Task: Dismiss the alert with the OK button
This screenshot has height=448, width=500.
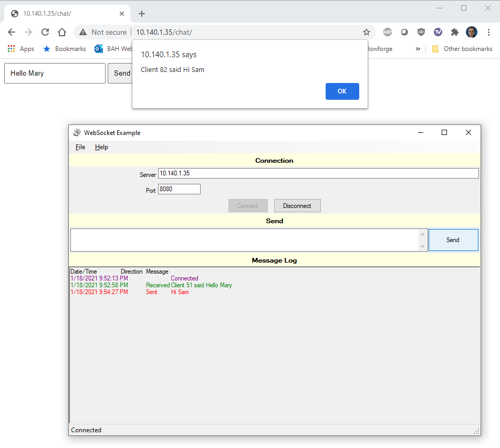Action: [342, 91]
